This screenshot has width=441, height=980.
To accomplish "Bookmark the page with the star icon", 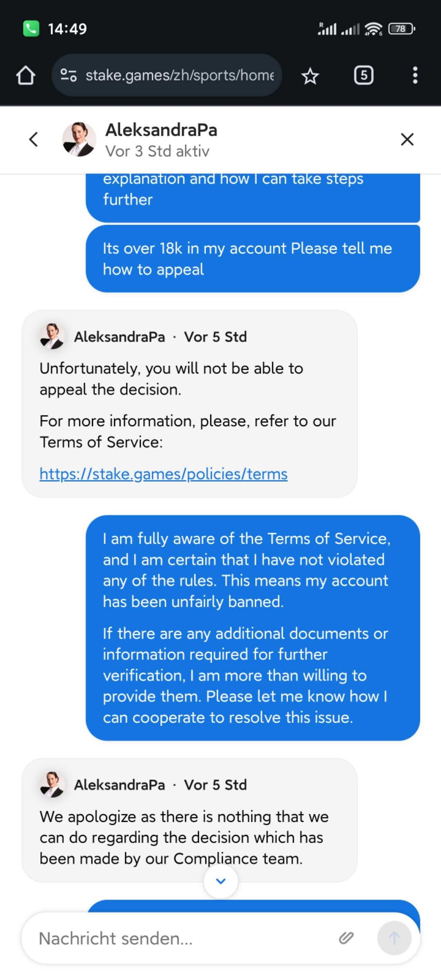I will pyautogui.click(x=310, y=76).
